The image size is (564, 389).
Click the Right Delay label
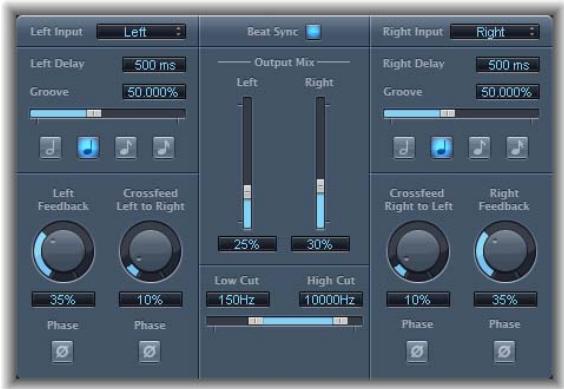[x=414, y=64]
